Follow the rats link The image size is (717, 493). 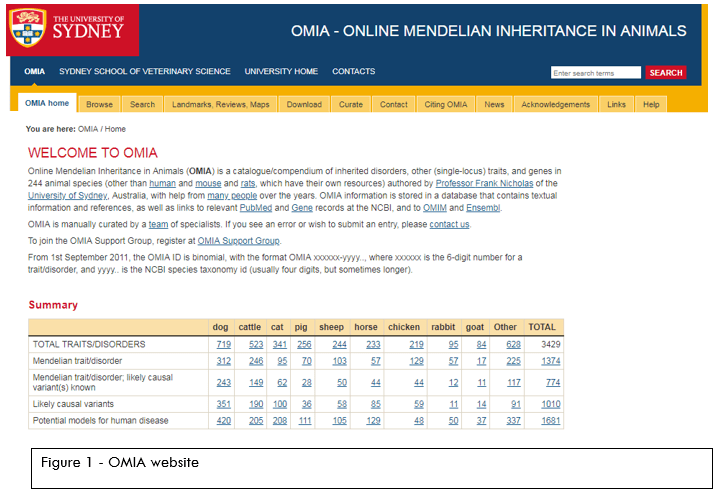click(x=248, y=183)
